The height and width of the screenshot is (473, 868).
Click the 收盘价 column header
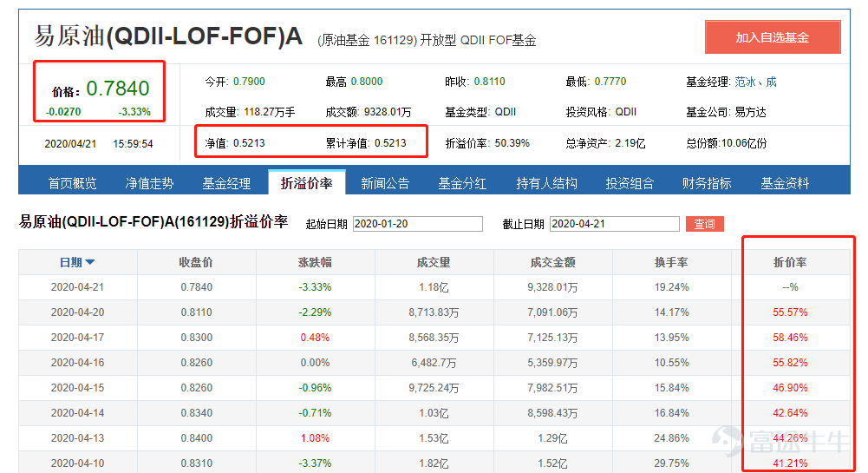pyautogui.click(x=196, y=262)
